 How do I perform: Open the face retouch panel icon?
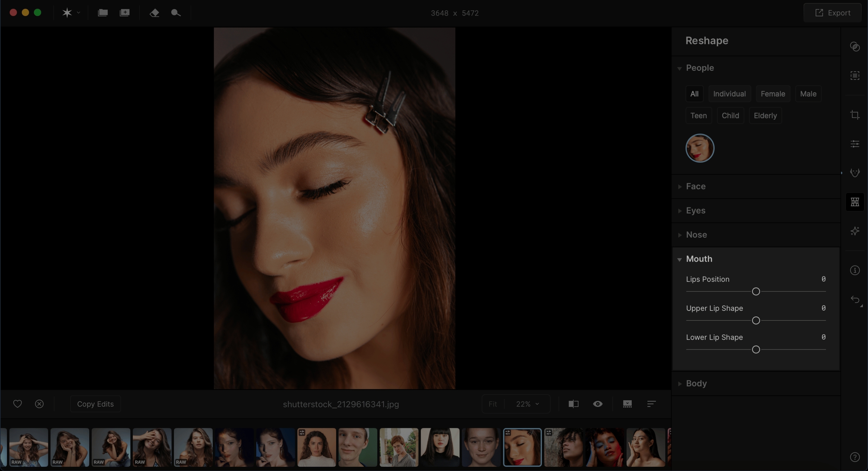tap(855, 173)
